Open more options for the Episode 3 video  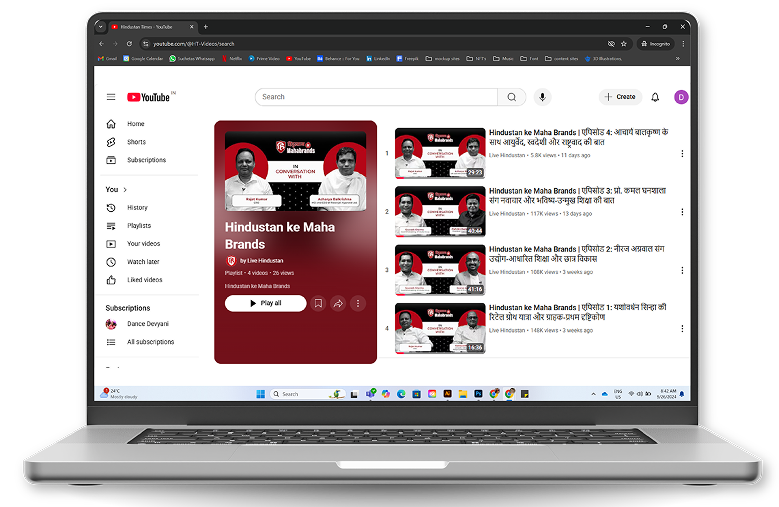point(682,212)
